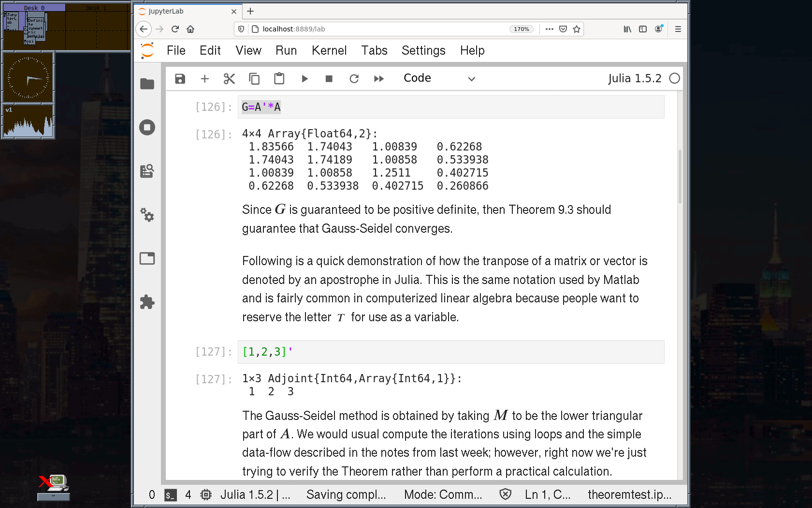Run the selected cell with play button
The image size is (812, 508).
pos(304,79)
